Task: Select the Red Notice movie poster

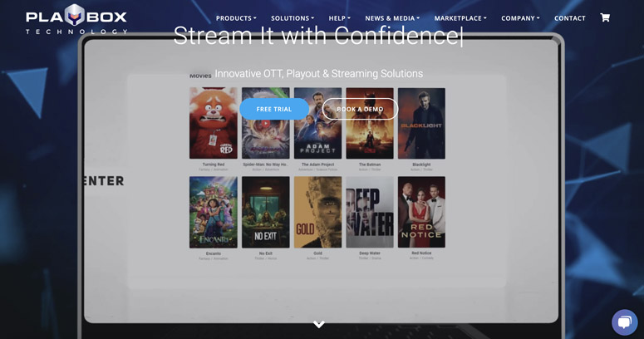Action: pyautogui.click(x=421, y=212)
